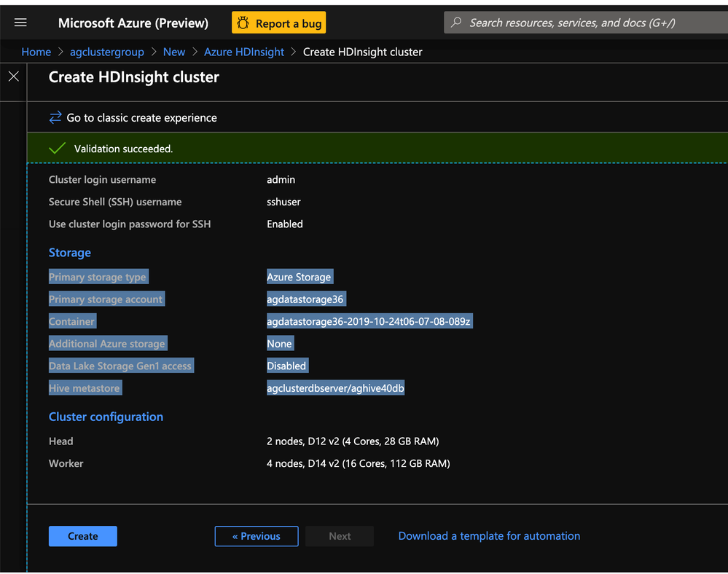Click the 'None' additional storage value
The width and height of the screenshot is (728, 574).
(280, 343)
